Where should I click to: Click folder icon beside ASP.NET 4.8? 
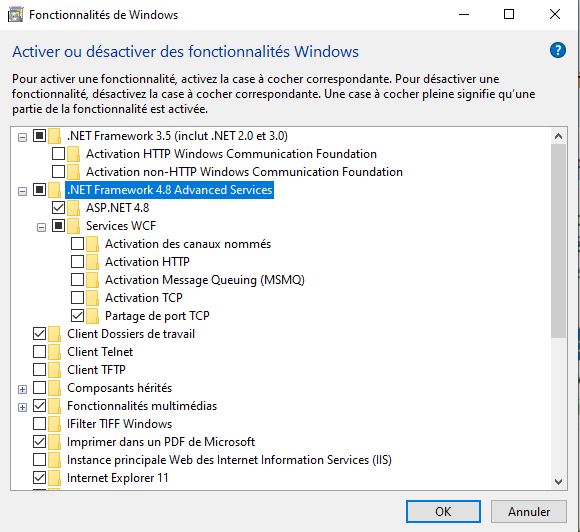73,208
